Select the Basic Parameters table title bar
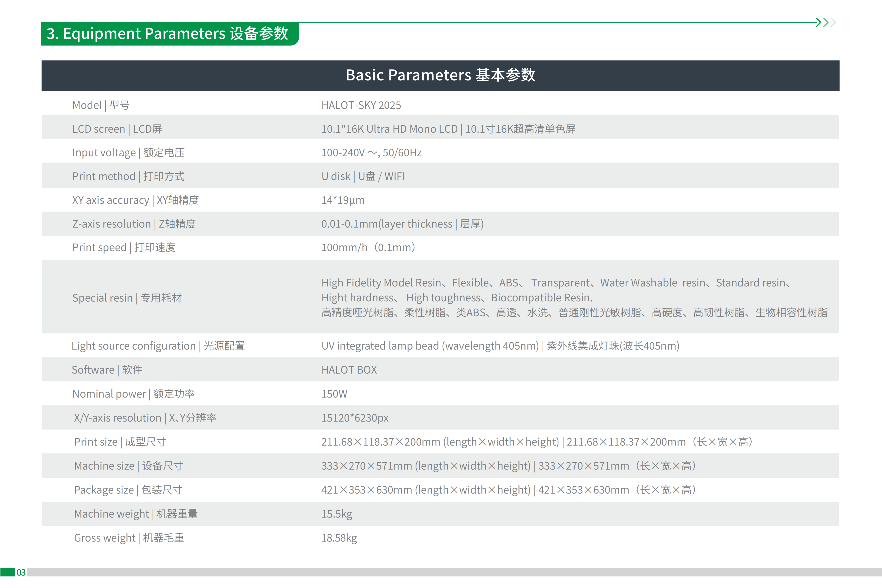882x588 pixels. click(441, 75)
